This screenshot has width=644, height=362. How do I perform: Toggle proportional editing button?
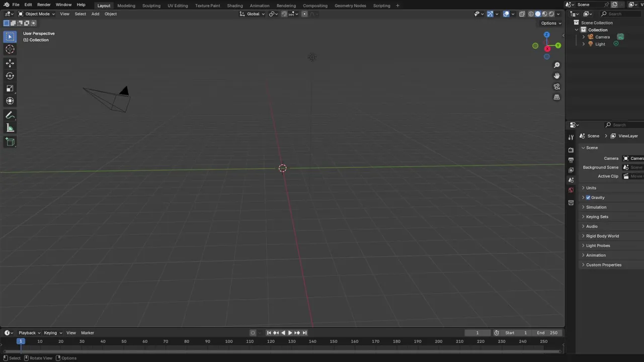point(304,14)
